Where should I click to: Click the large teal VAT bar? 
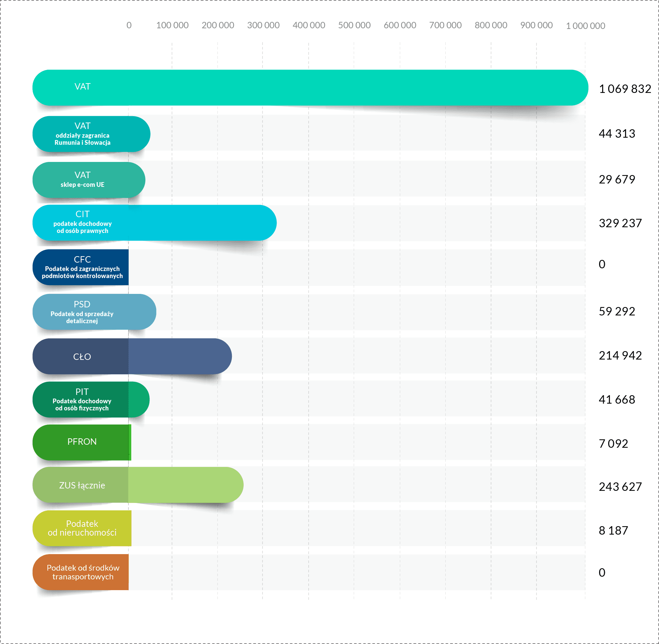click(310, 88)
